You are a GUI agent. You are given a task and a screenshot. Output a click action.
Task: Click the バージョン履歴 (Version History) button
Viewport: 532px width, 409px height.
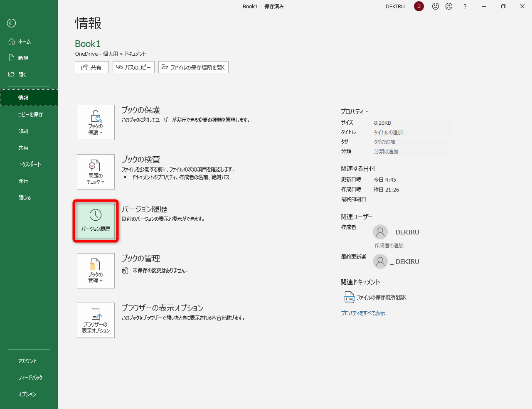[x=96, y=221]
